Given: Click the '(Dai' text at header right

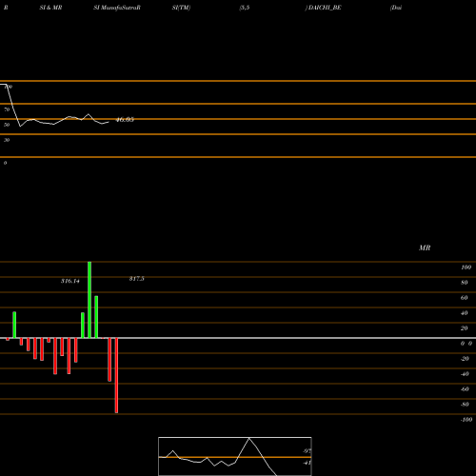Looking at the screenshot, I should (396, 8).
